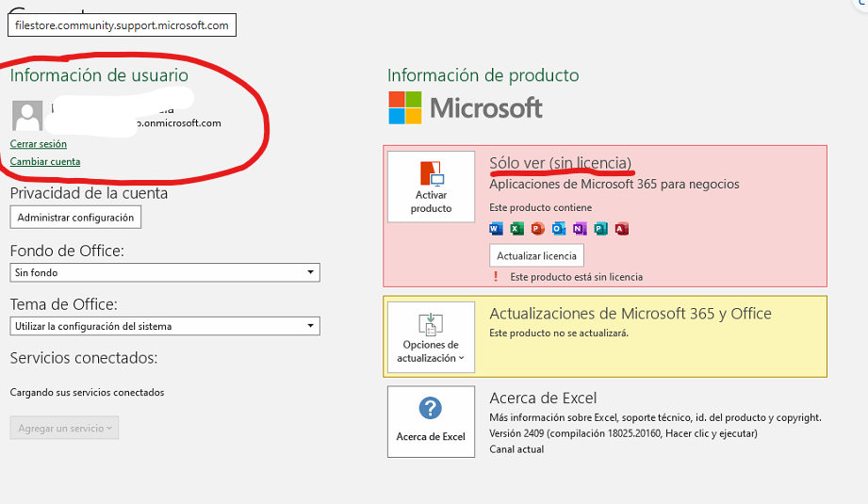Click the 'Versión 2409' build text
This screenshot has width=868, height=504.
[x=623, y=433]
